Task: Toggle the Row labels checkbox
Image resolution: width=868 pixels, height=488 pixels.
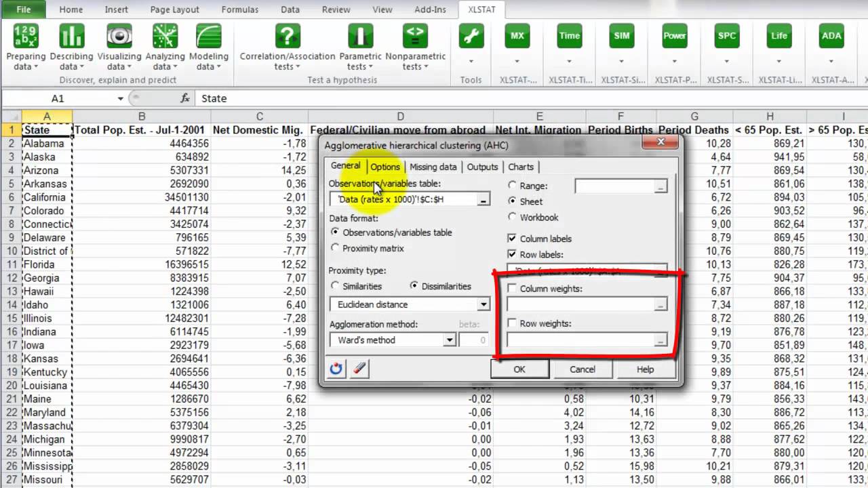Action: 512,254
